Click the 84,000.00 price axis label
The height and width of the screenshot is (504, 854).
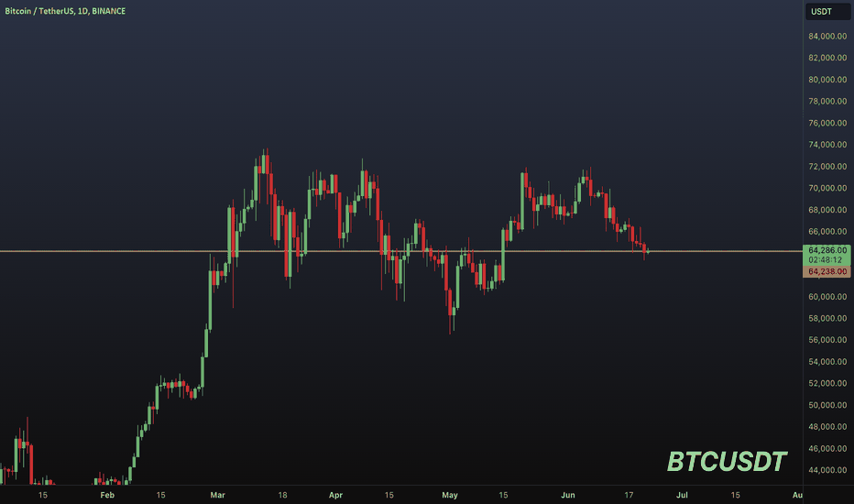point(827,36)
